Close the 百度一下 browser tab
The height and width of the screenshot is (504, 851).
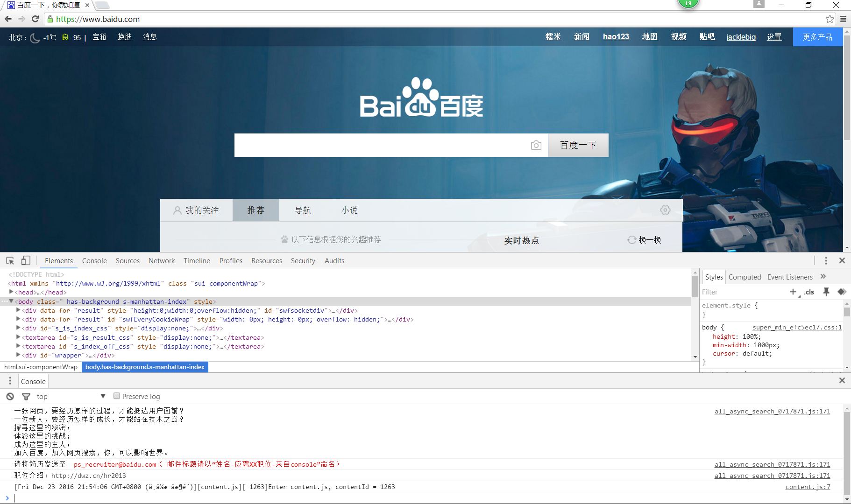click(87, 5)
